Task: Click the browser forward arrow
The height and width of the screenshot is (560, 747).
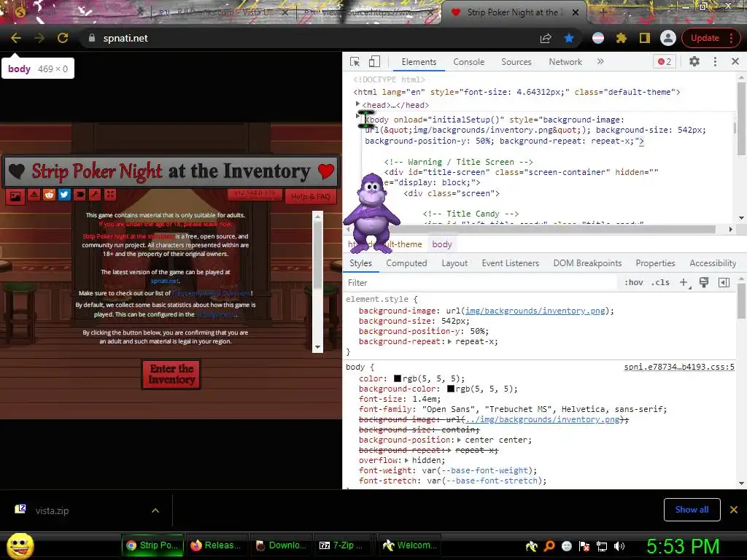Action: pos(39,38)
